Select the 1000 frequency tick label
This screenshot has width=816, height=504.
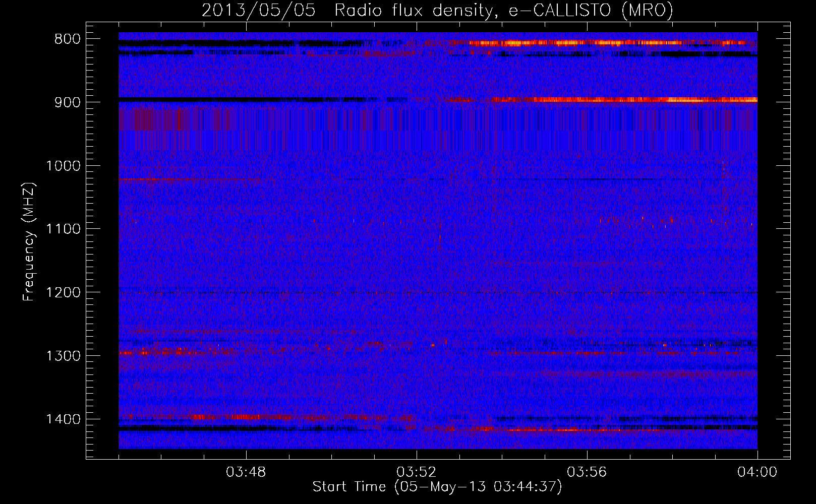pos(63,166)
